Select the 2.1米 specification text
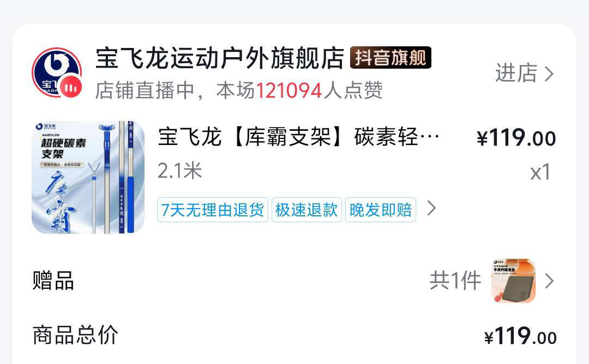 click(180, 171)
